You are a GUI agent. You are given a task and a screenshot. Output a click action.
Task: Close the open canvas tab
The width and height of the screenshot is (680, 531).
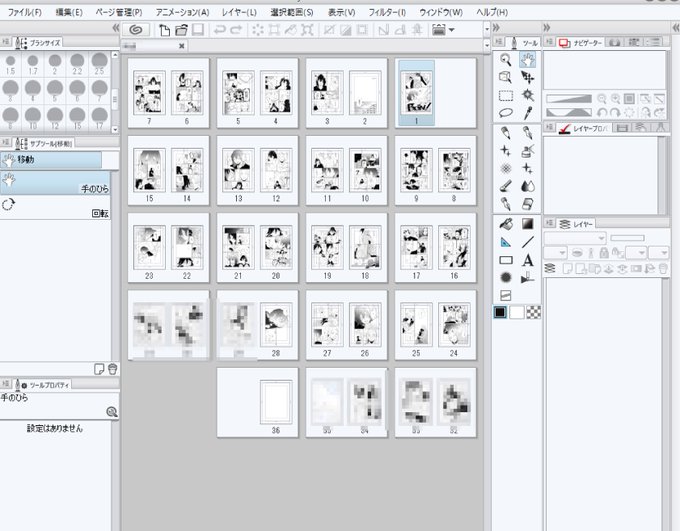pos(182,46)
